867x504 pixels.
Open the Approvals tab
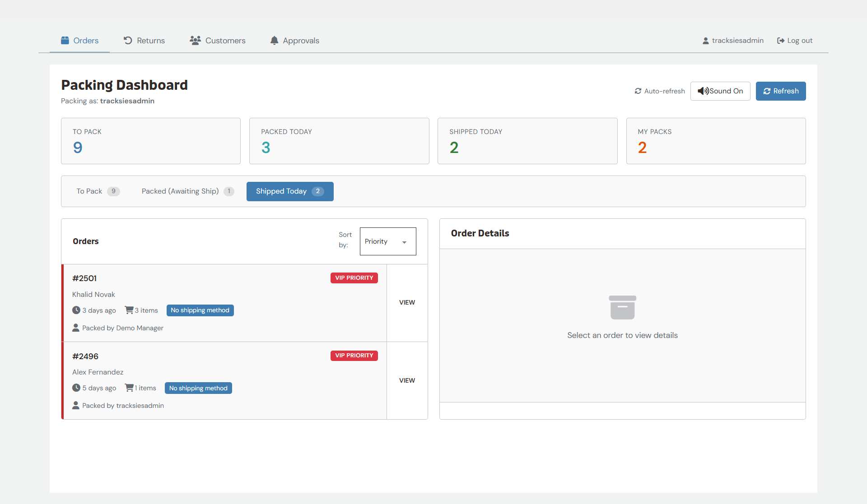click(x=294, y=41)
